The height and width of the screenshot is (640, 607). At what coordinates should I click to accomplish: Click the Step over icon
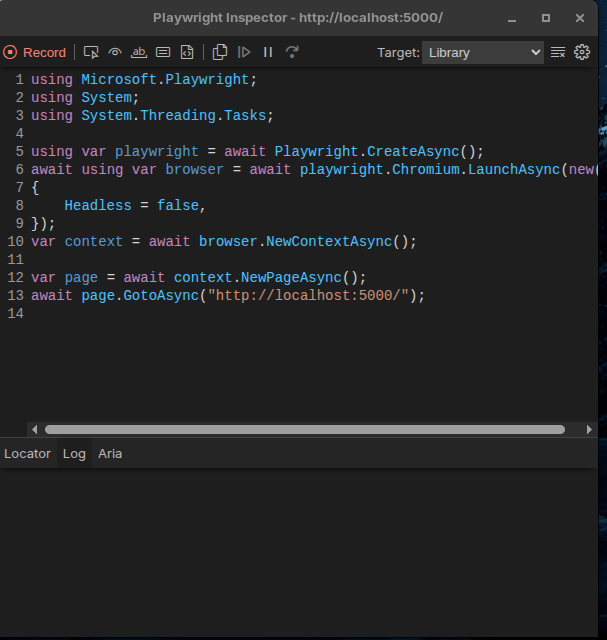point(292,52)
